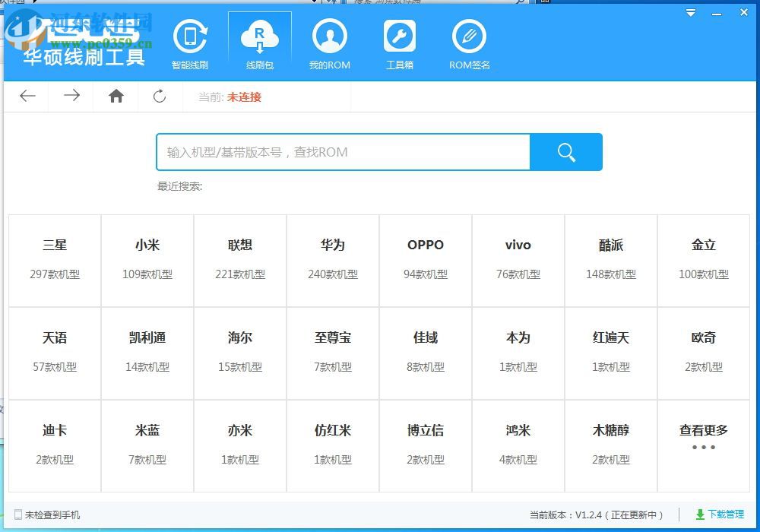Select the 华为 (Huawei) brand entry
The width and height of the screenshot is (760, 532).
pyautogui.click(x=332, y=258)
